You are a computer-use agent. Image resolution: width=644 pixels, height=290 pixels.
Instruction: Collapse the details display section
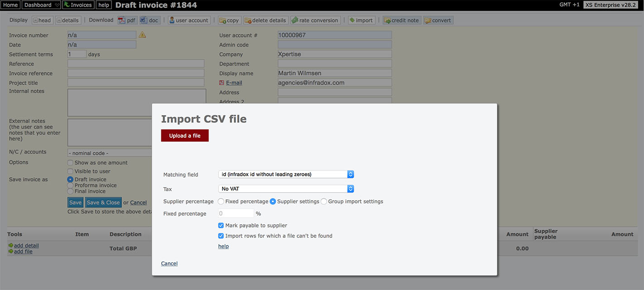pyautogui.click(x=68, y=20)
